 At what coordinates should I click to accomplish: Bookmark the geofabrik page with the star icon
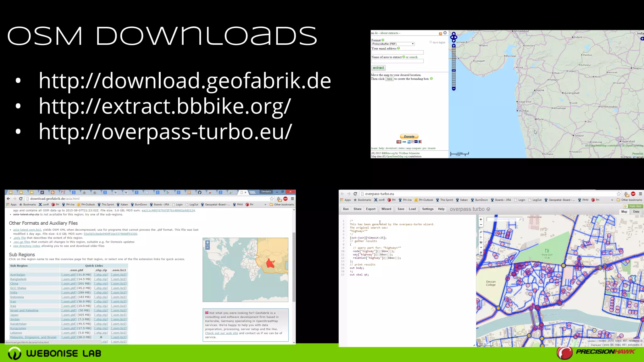tap(272, 199)
